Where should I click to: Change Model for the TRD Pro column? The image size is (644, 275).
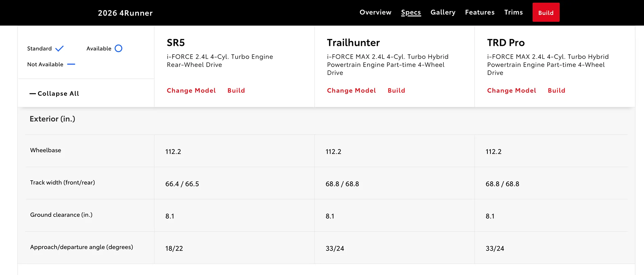point(511,91)
